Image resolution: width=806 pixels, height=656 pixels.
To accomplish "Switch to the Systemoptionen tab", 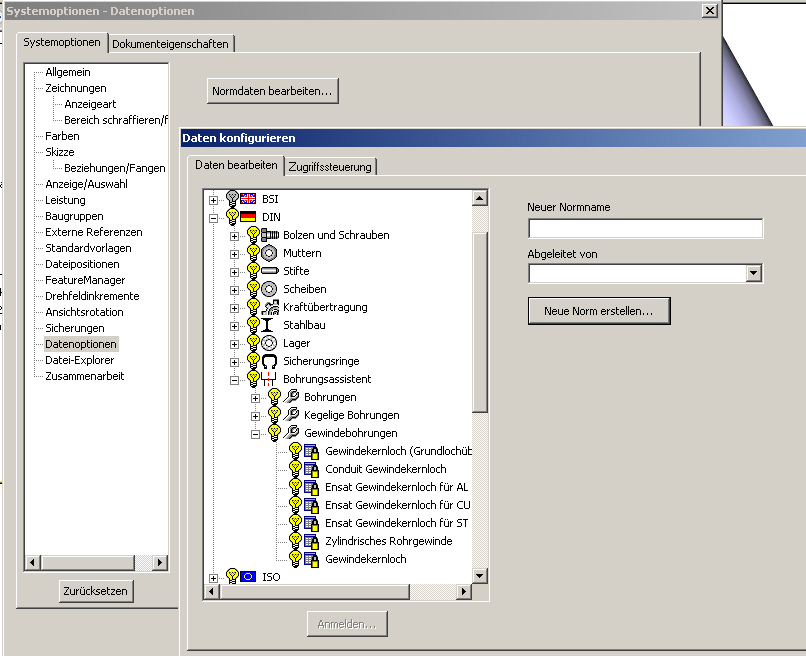I will [x=62, y=42].
